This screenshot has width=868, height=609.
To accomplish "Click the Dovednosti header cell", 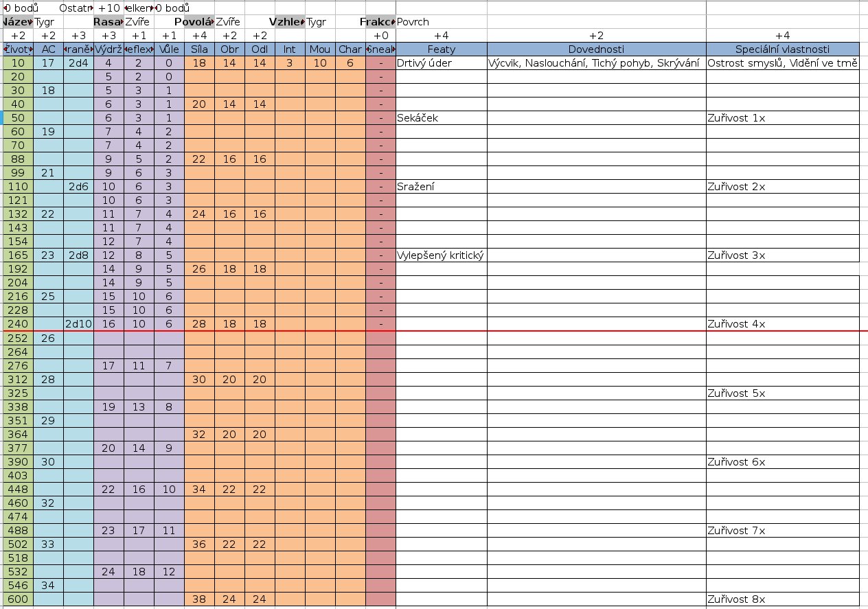I will [596, 49].
